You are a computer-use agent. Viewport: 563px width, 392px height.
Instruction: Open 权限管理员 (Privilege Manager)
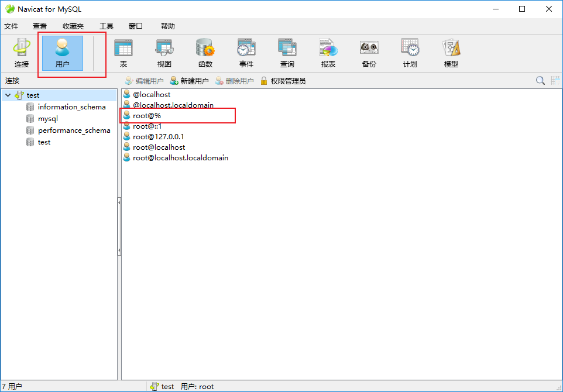click(283, 81)
